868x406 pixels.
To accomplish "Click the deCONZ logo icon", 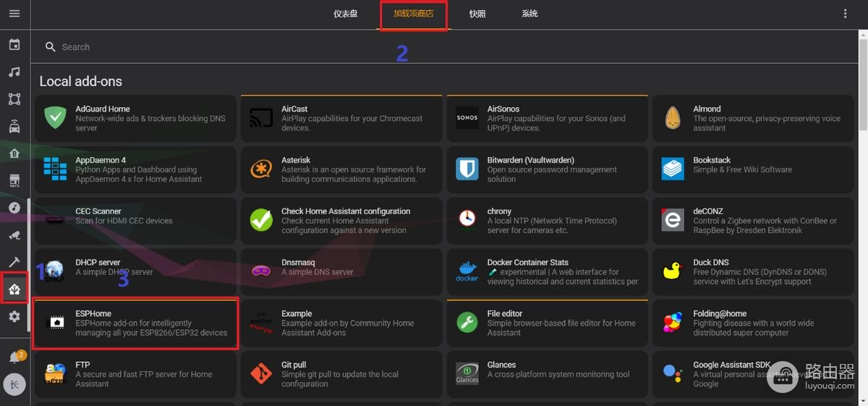I will (x=673, y=220).
